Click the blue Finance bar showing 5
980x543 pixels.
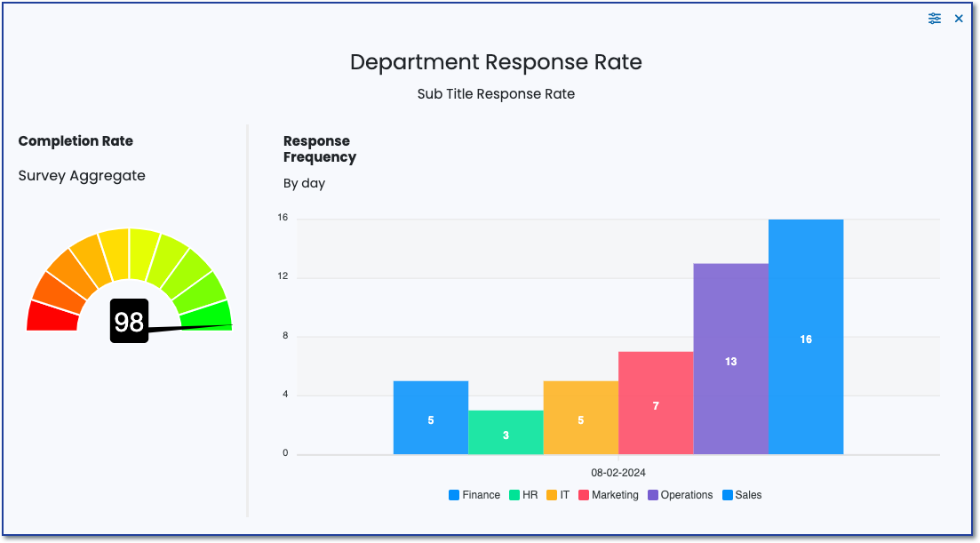[x=431, y=418]
